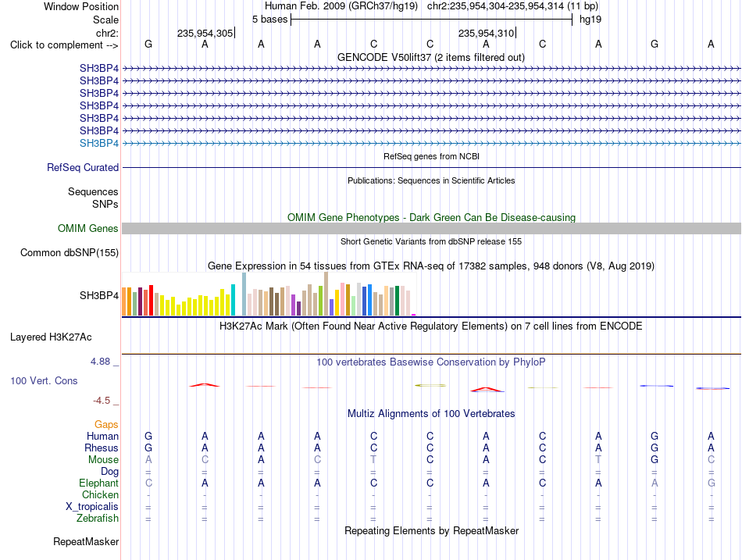Screen dimensions: 742x560
Task: Click 'Multiz Alignments of 100 Vertebrates' title
Action: click(431, 414)
